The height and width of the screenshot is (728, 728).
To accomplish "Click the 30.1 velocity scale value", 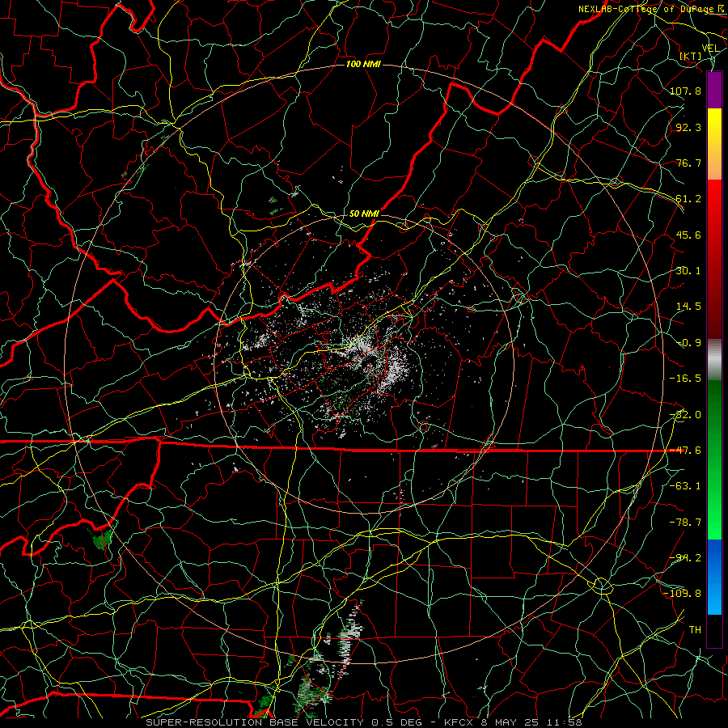I will point(688,271).
